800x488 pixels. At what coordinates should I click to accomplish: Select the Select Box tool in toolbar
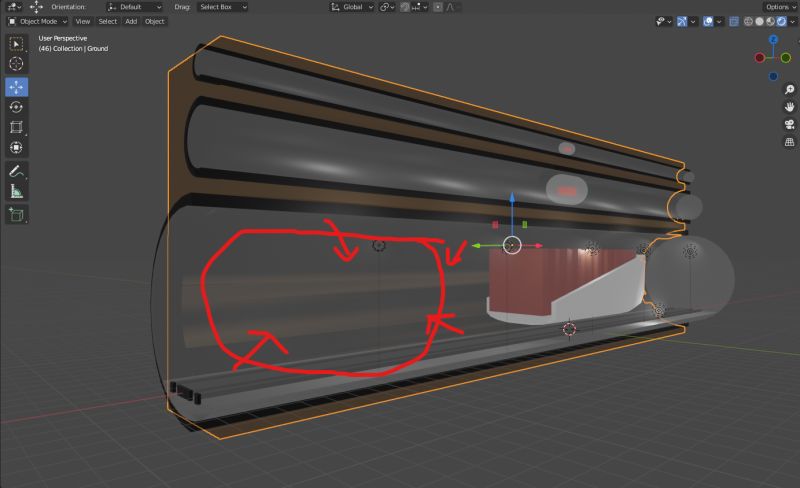click(16, 44)
